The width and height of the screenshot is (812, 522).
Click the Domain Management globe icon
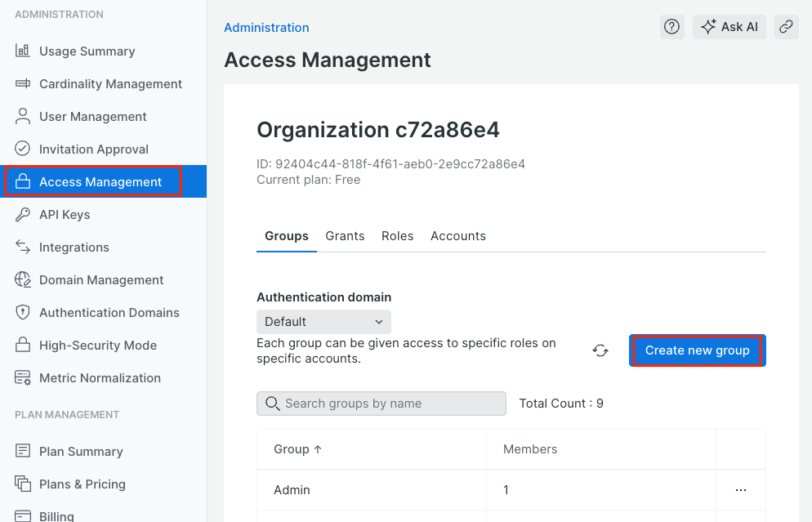(x=23, y=279)
